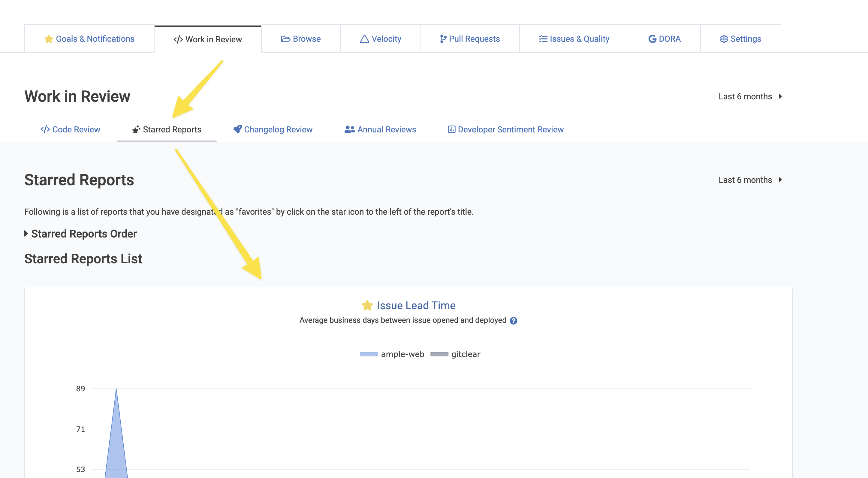Click the checklist icon beside Issues & Quality
This screenshot has height=478, width=868.
click(x=543, y=39)
